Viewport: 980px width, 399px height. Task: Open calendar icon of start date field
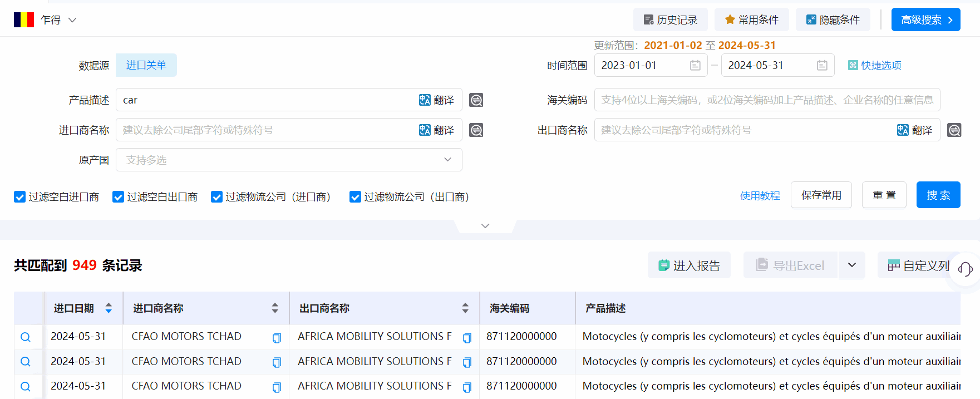tap(695, 66)
